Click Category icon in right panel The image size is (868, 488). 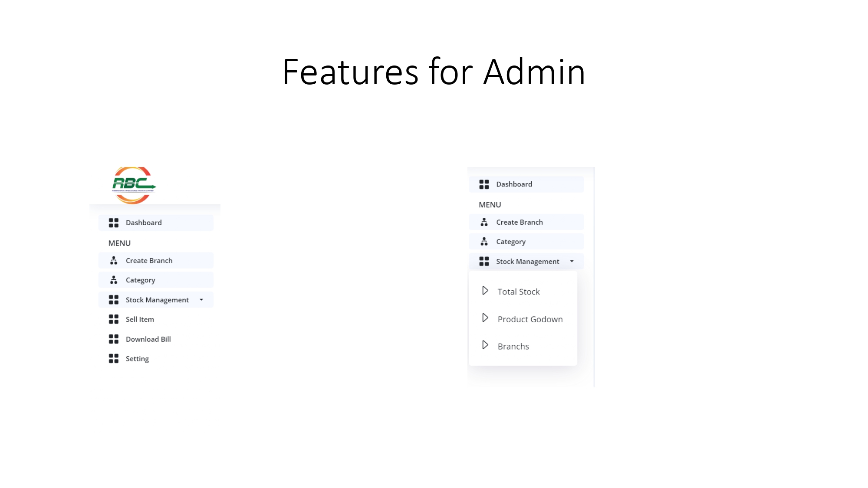(484, 242)
